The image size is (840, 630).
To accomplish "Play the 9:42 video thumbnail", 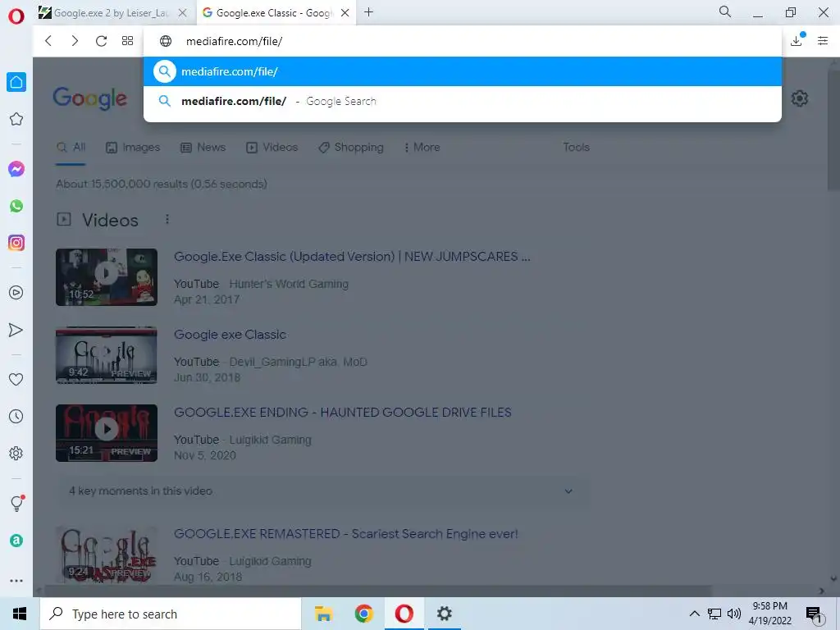I will (x=107, y=355).
